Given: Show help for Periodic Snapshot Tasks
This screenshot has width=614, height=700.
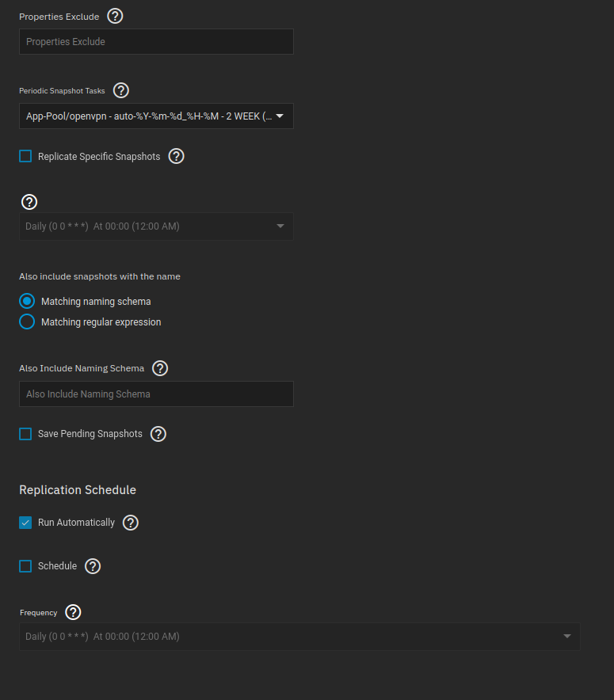Looking at the screenshot, I should (121, 90).
